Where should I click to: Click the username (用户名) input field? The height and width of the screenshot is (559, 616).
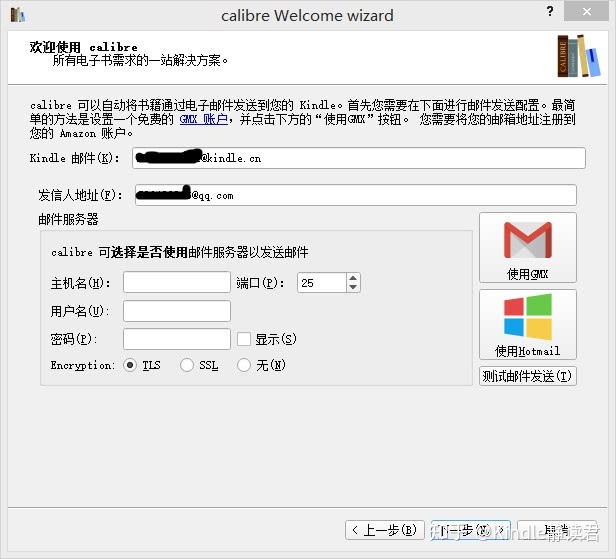pos(177,311)
